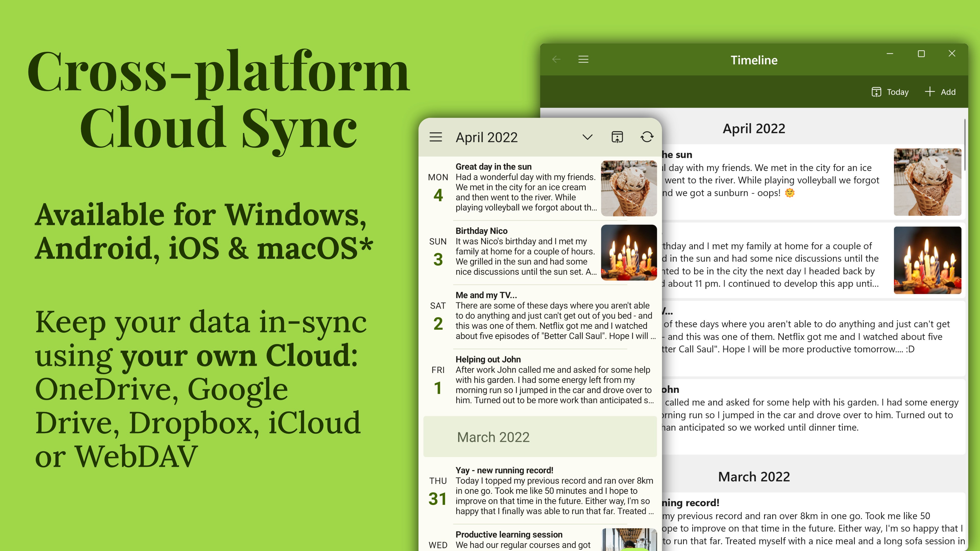Click the plus icon beside Add
This screenshot has height=551, width=980.
pos(930,92)
